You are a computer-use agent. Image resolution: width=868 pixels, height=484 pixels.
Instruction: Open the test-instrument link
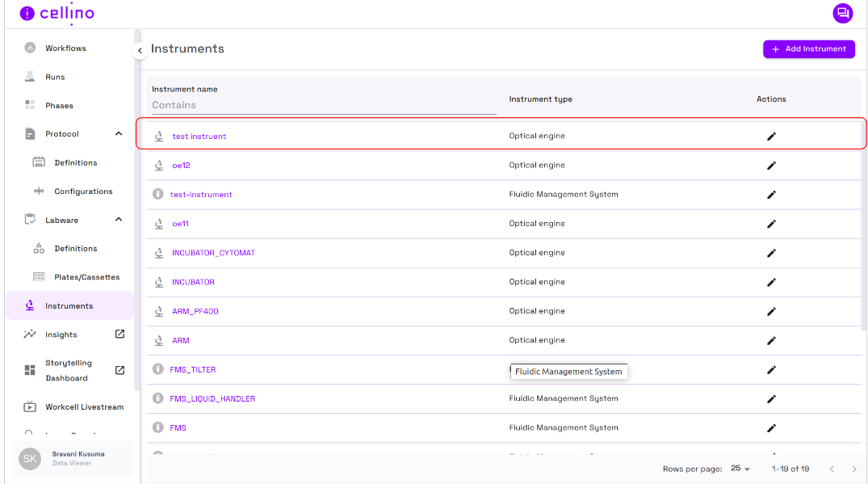201,195
